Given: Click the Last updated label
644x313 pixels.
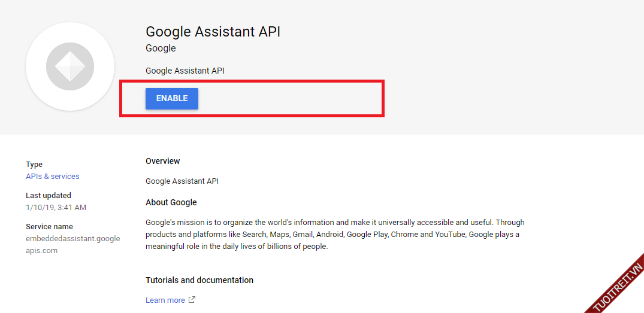Looking at the screenshot, I should point(48,196).
